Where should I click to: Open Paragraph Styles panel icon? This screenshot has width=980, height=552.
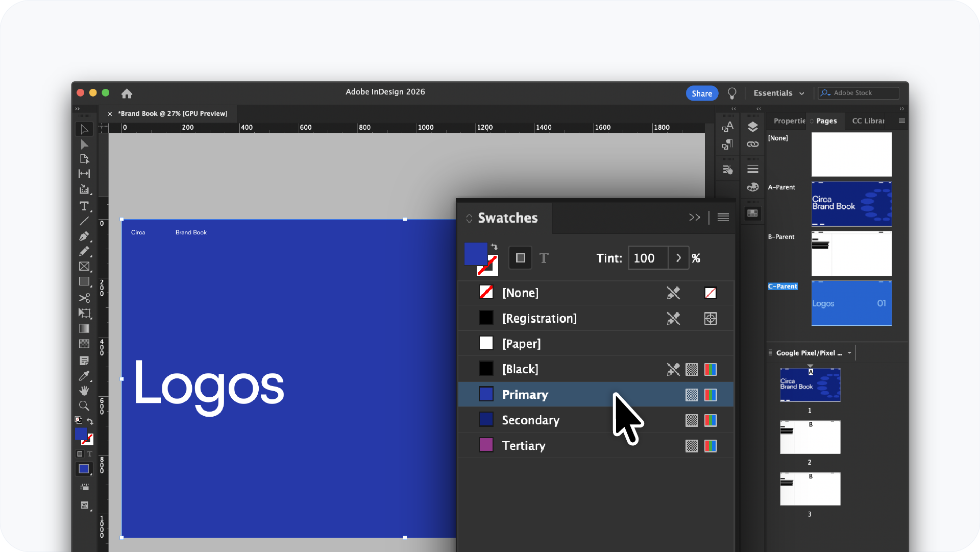[728, 145]
